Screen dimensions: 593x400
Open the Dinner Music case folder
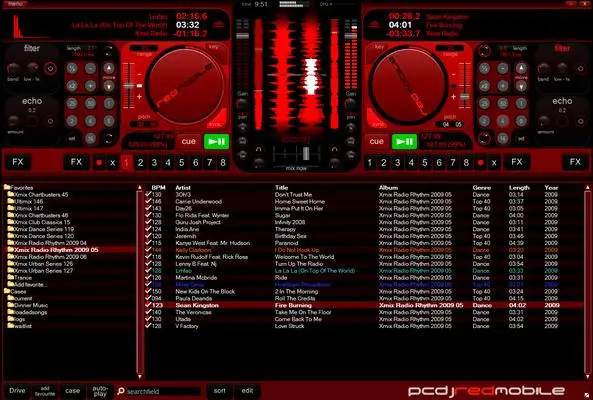pyautogui.click(x=28, y=305)
